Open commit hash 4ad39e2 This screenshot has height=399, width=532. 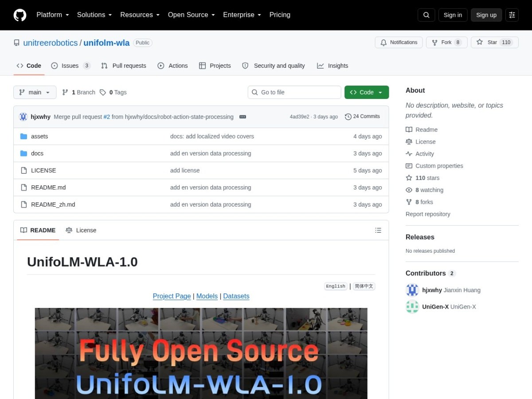pyautogui.click(x=300, y=117)
